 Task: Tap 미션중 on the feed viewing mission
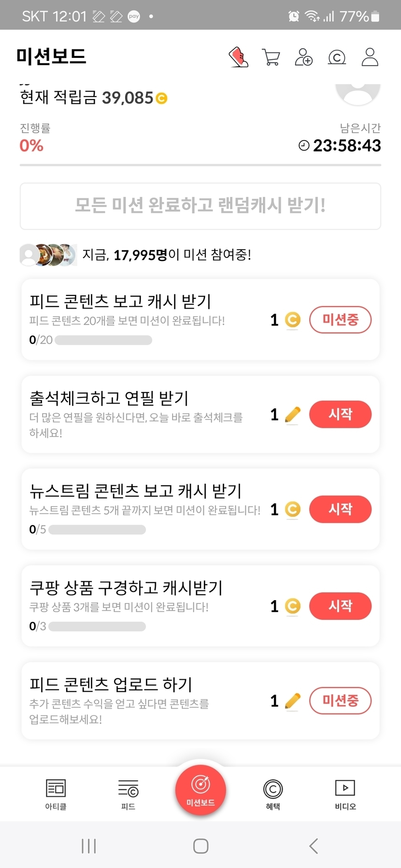click(340, 320)
